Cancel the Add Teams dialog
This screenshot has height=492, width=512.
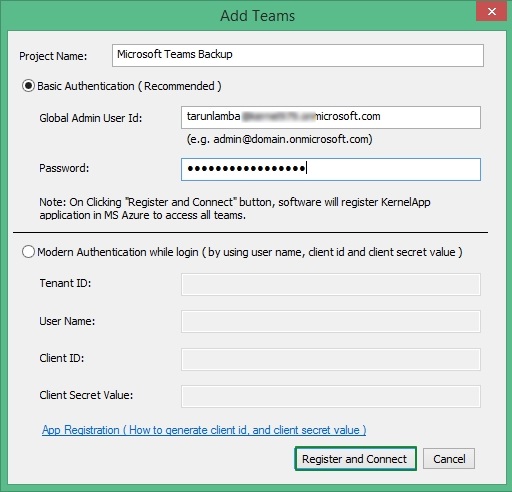point(449,459)
